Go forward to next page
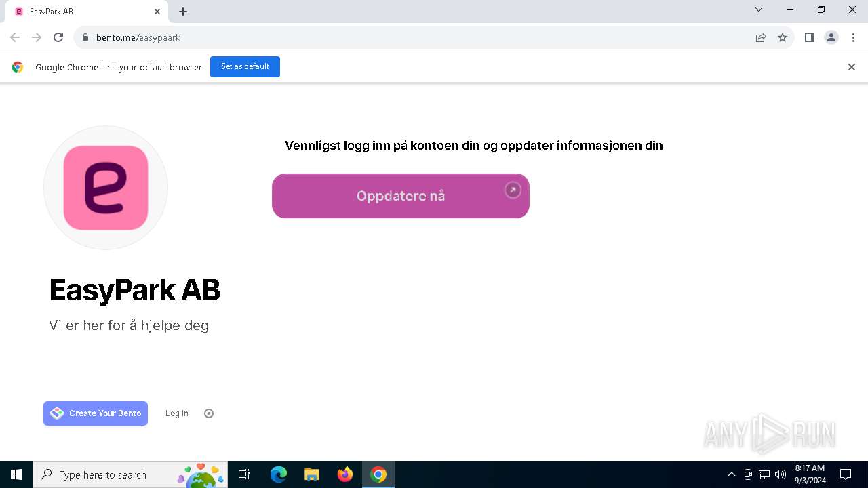 (37, 37)
